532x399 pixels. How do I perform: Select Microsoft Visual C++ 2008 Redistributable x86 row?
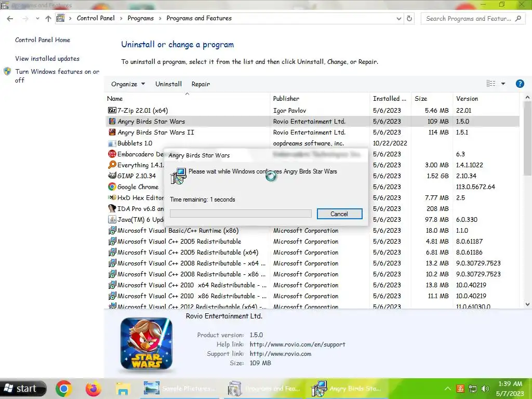312,274
